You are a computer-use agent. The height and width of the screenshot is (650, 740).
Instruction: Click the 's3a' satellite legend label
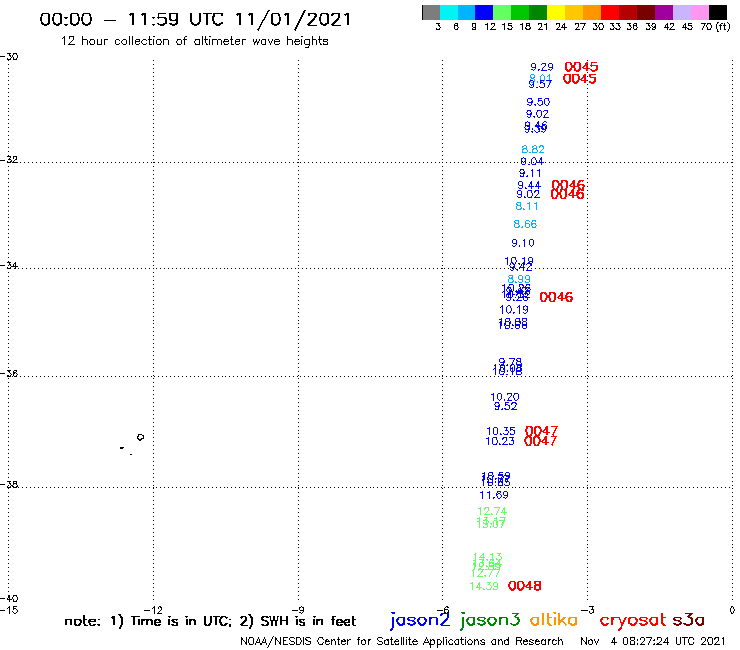689,621
